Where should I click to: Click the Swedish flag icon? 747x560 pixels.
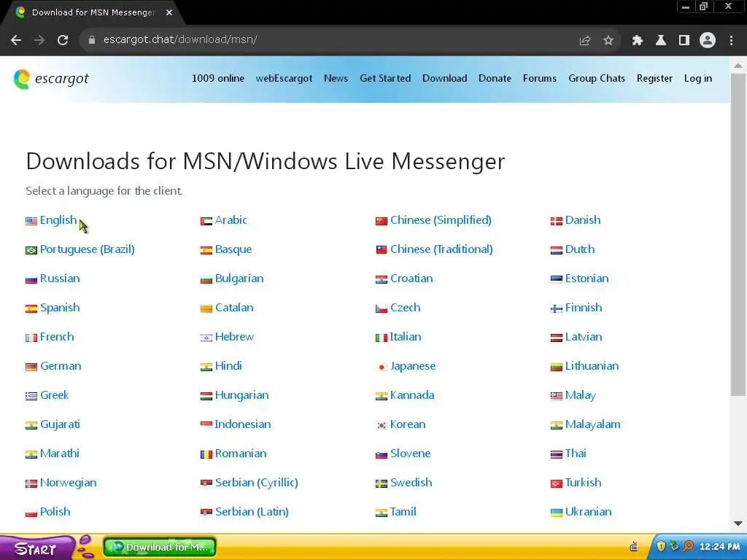pyautogui.click(x=382, y=483)
